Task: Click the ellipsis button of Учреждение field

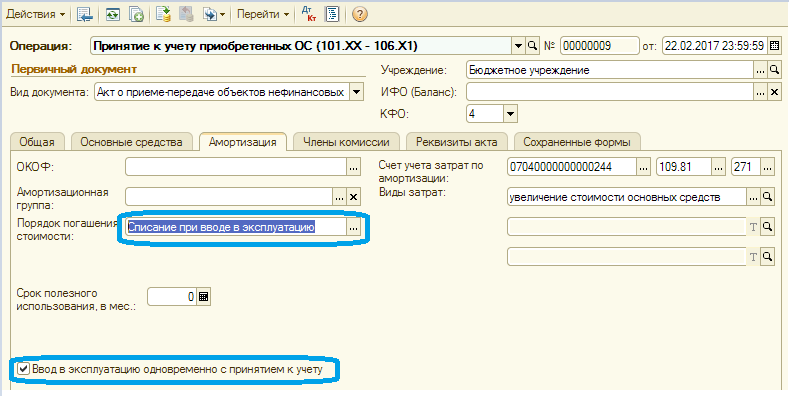Action: tap(760, 70)
